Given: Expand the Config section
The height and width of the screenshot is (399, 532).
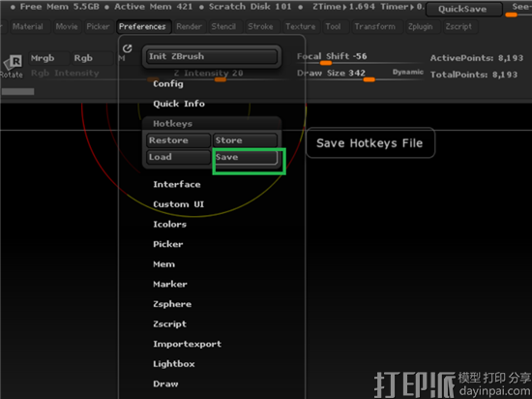Looking at the screenshot, I should pyautogui.click(x=168, y=84).
